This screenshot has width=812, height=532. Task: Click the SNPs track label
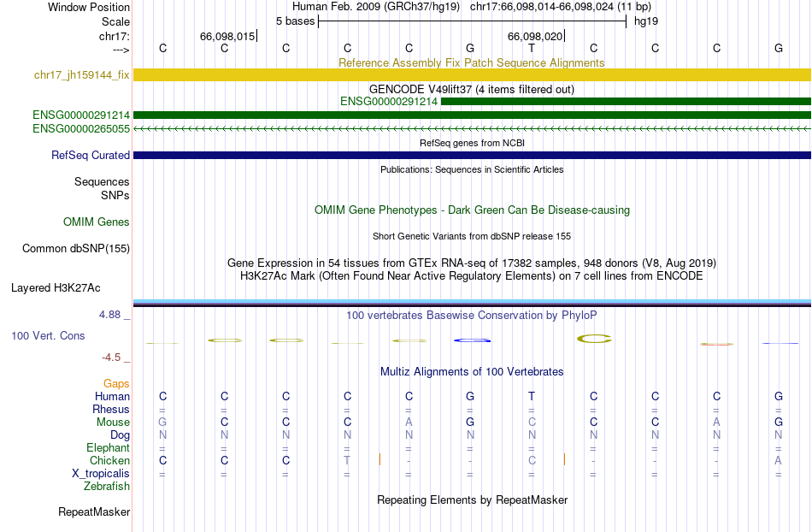click(x=115, y=195)
